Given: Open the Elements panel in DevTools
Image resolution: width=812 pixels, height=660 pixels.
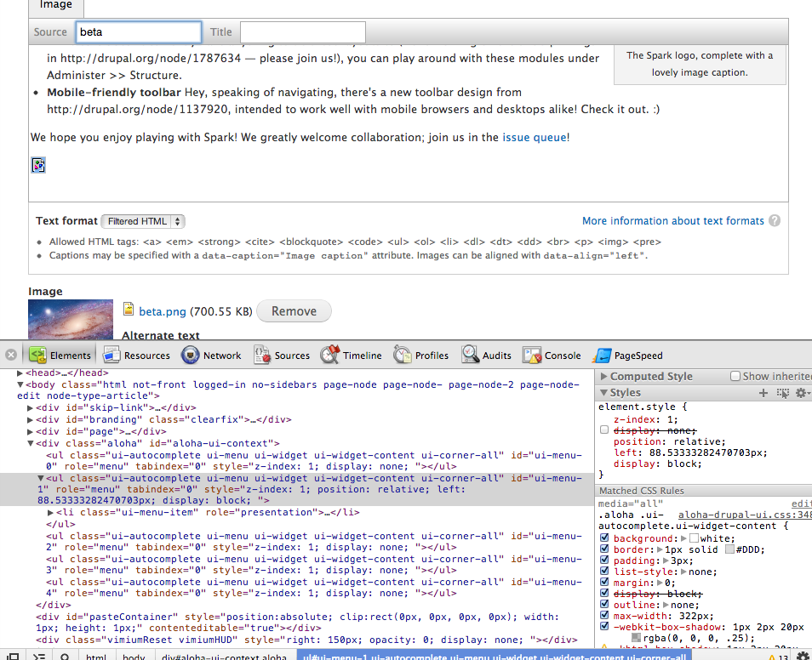Looking at the screenshot, I should coord(61,356).
